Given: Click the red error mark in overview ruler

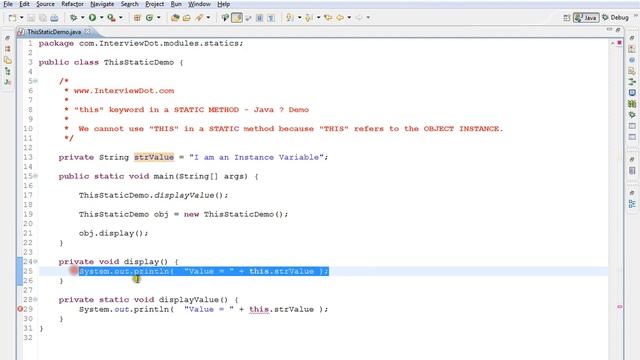Looking at the screenshot, I should [x=620, y=306].
